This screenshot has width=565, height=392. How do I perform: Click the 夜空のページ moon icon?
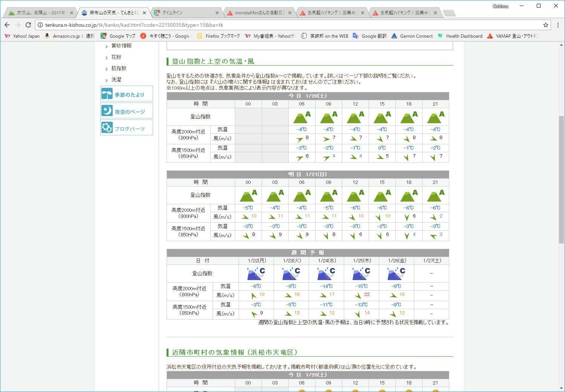(x=107, y=111)
